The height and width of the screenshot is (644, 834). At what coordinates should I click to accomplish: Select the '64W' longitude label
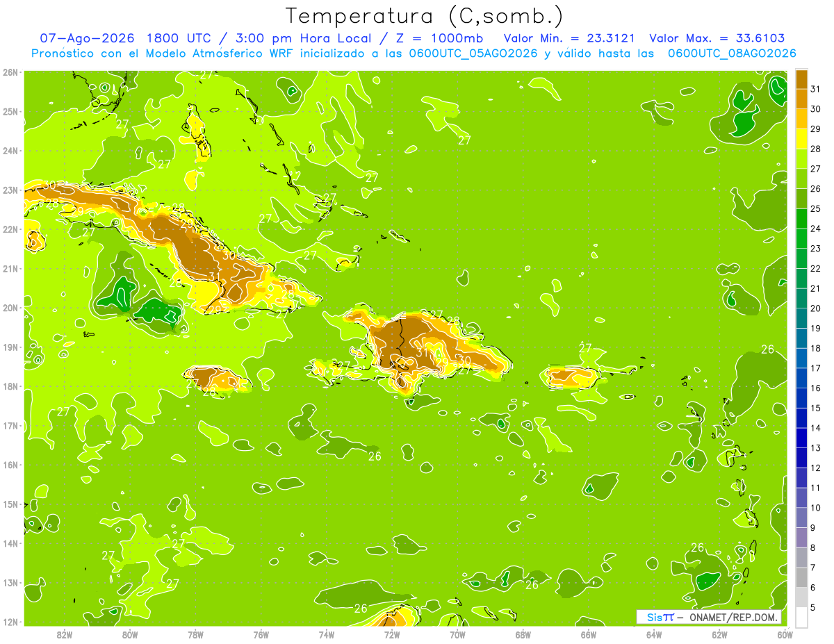654,635
